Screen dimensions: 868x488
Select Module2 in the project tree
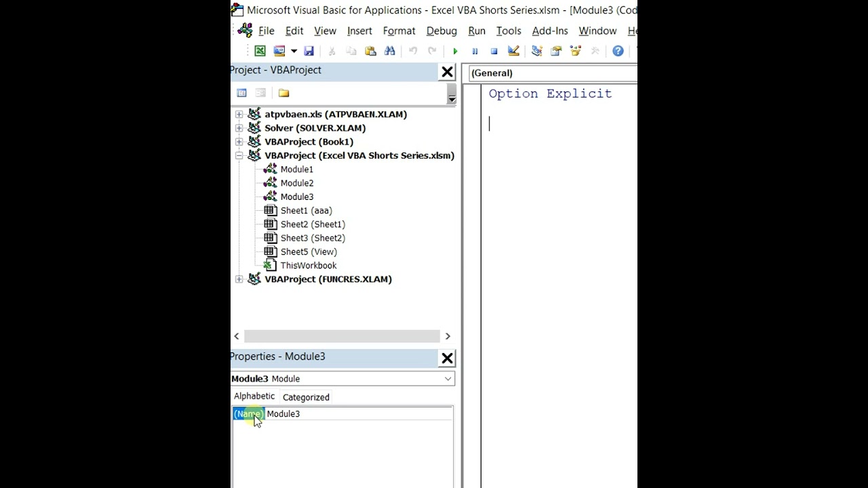coord(297,183)
